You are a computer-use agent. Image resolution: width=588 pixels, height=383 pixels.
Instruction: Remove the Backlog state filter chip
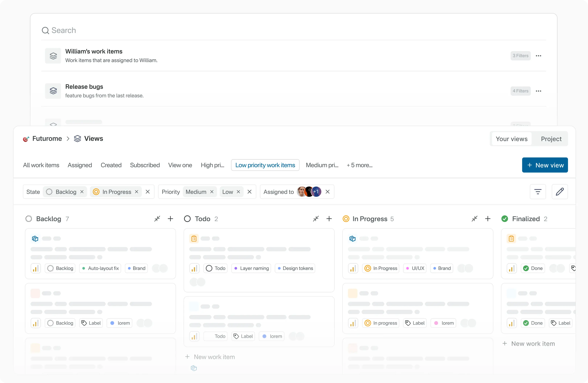[x=82, y=192]
